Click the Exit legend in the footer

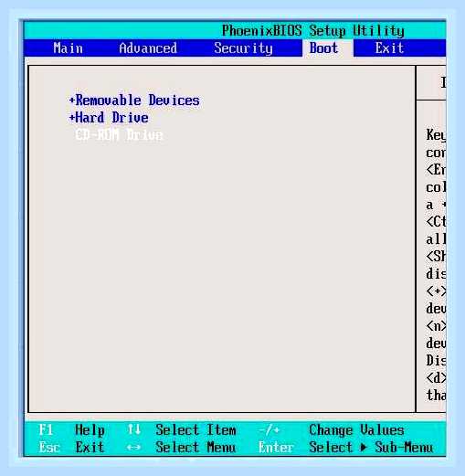click(90, 448)
